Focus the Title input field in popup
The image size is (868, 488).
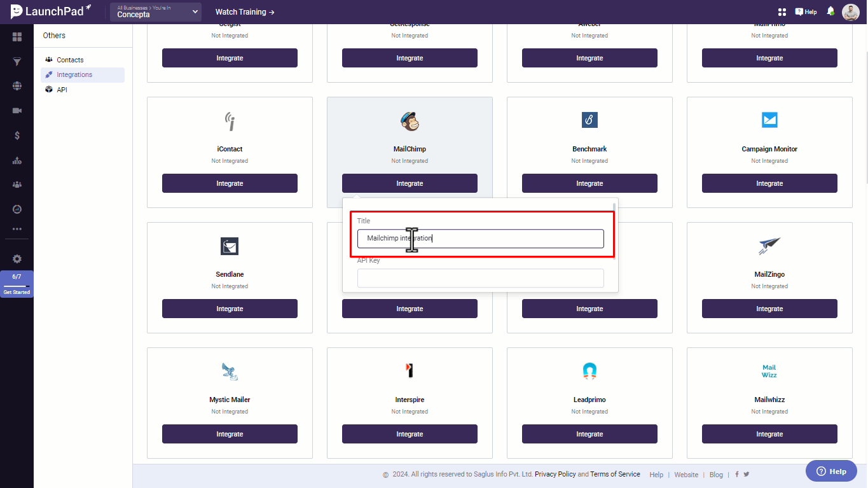tap(480, 239)
